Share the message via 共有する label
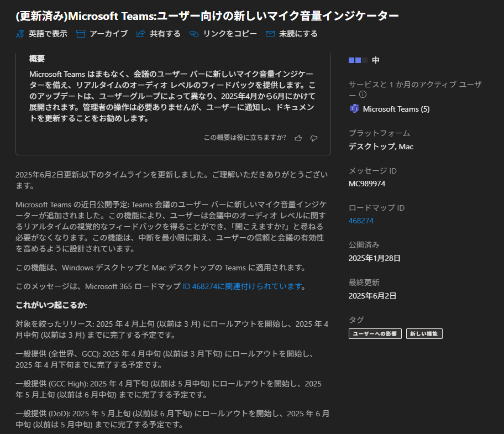504x434 pixels. 165,34
